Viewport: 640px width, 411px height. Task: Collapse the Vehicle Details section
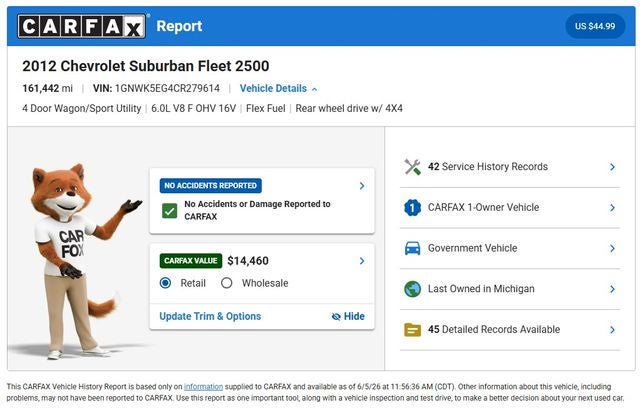coord(278,89)
